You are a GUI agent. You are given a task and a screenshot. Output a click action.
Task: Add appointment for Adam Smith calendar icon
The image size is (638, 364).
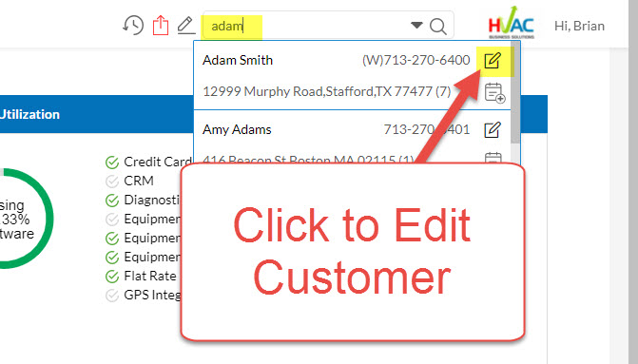(x=494, y=93)
